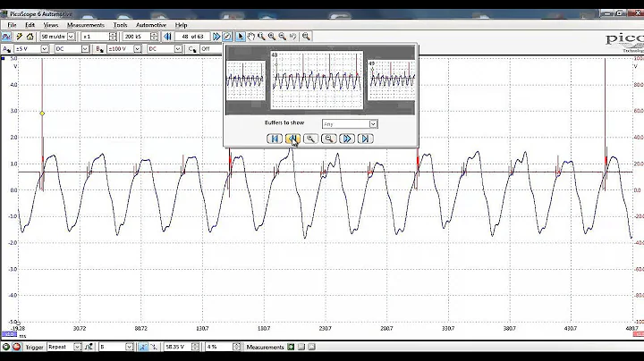644x361 pixels.
Task: Open channel C options button
Action: pyautogui.click(x=192, y=49)
